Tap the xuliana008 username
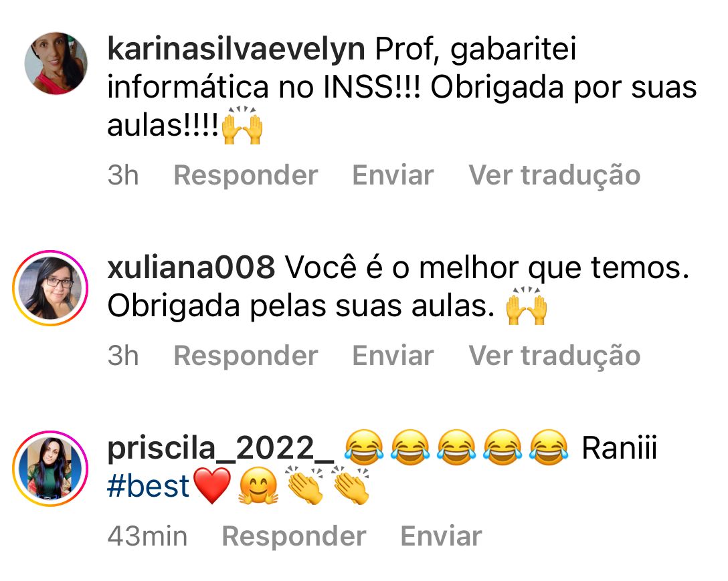 pyautogui.click(x=191, y=267)
